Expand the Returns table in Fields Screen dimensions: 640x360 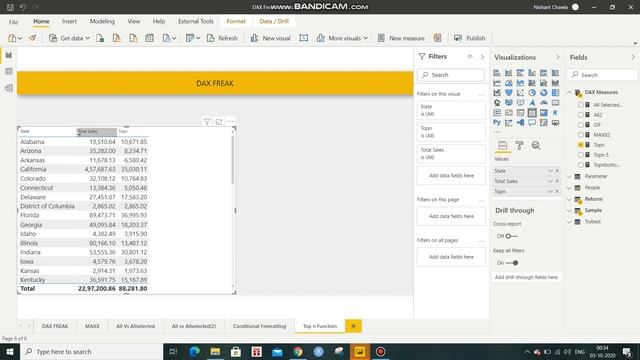[570, 199]
